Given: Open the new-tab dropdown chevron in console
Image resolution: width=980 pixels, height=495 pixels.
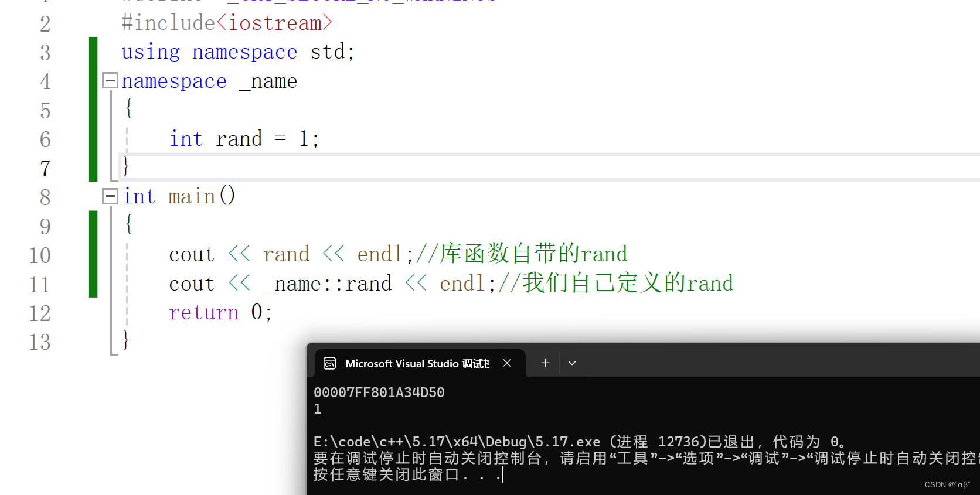Looking at the screenshot, I should (x=572, y=363).
